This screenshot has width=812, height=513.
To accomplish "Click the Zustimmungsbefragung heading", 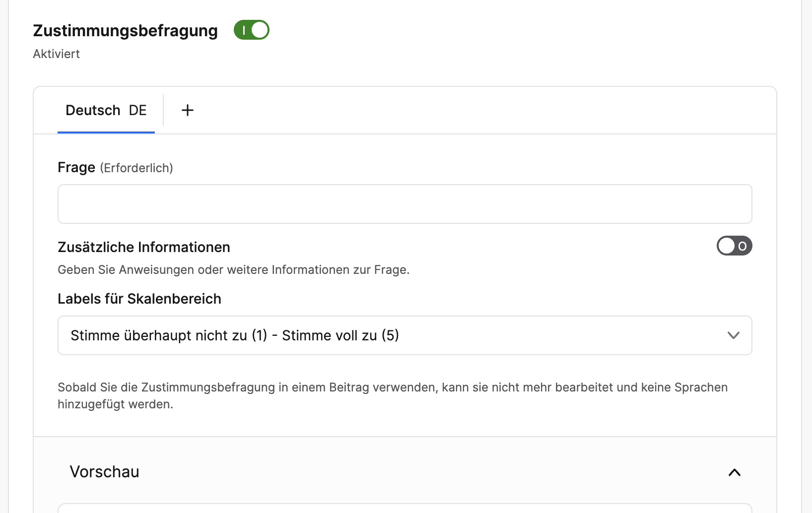I will 126,31.
